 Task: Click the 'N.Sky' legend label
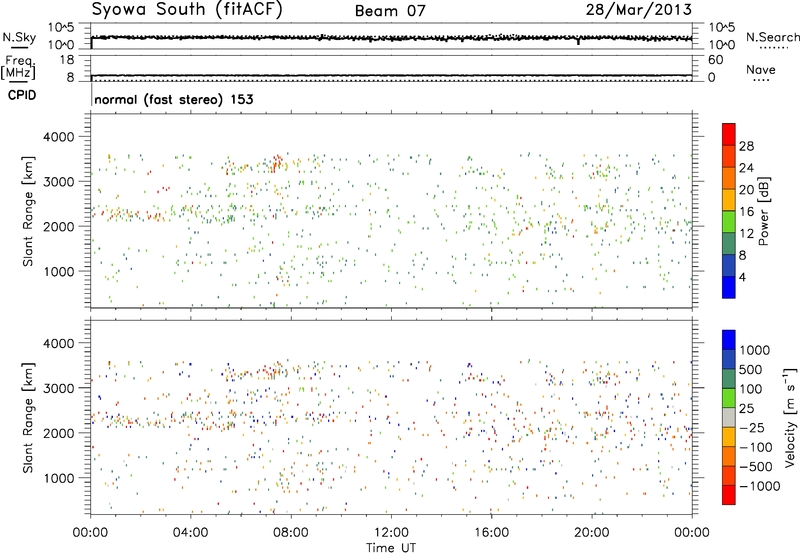coord(19,37)
